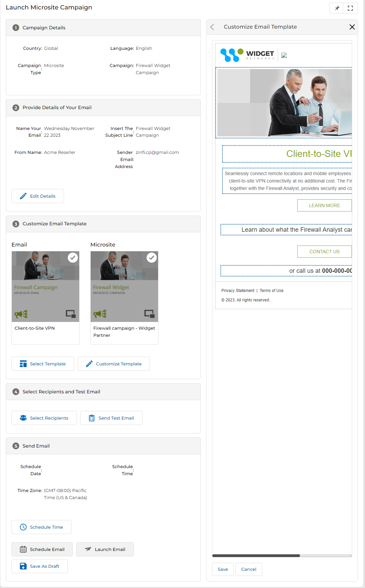
Task: Click sender email zinfi.cp@gmail.com
Action: (x=157, y=152)
